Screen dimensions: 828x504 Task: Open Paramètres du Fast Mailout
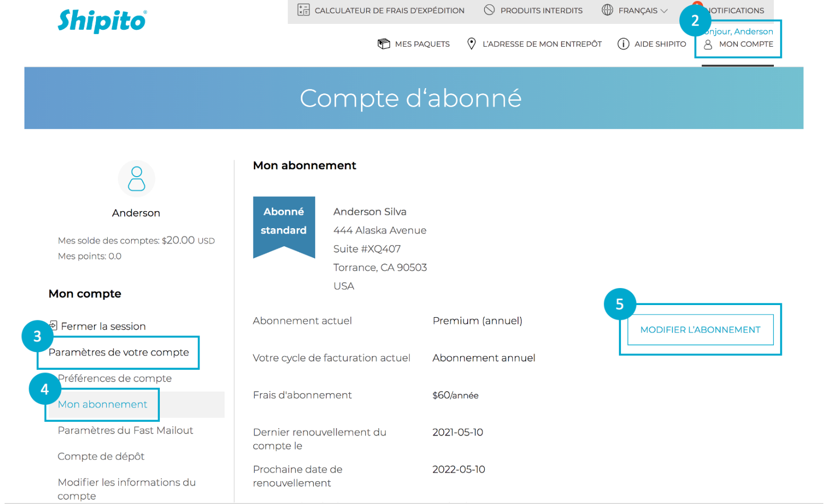click(x=125, y=430)
